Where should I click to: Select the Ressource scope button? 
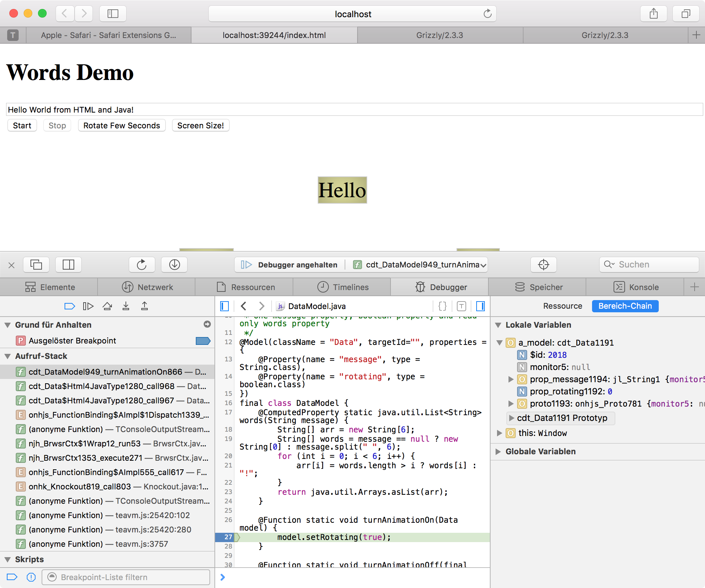562,306
